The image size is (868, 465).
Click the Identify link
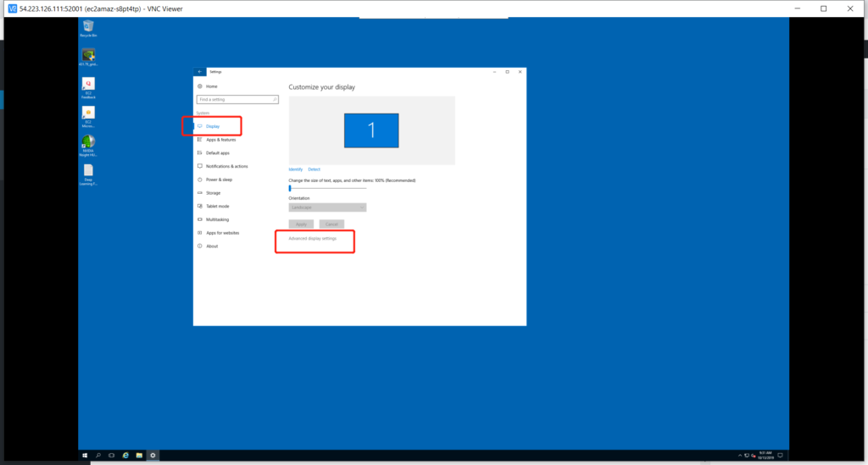pyautogui.click(x=295, y=169)
